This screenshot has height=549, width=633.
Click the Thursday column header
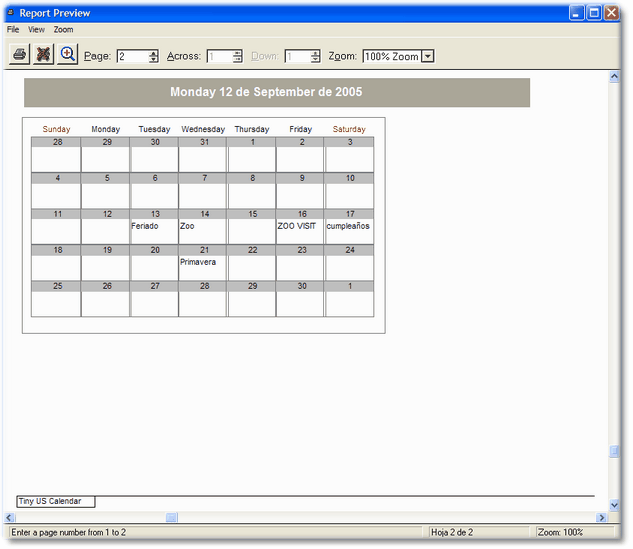click(x=252, y=129)
